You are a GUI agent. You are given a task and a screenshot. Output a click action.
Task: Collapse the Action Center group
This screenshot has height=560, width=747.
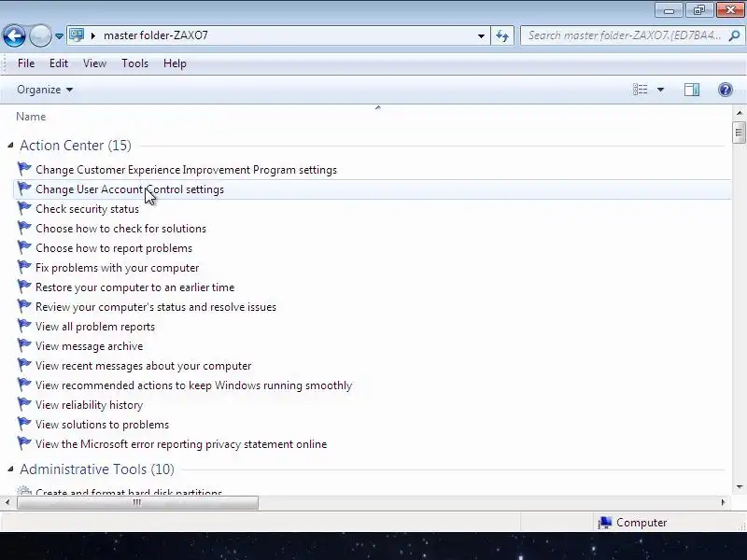point(10,145)
